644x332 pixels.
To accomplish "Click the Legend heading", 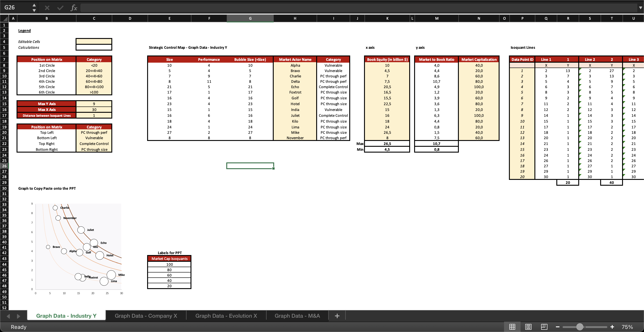I will [x=25, y=30].
